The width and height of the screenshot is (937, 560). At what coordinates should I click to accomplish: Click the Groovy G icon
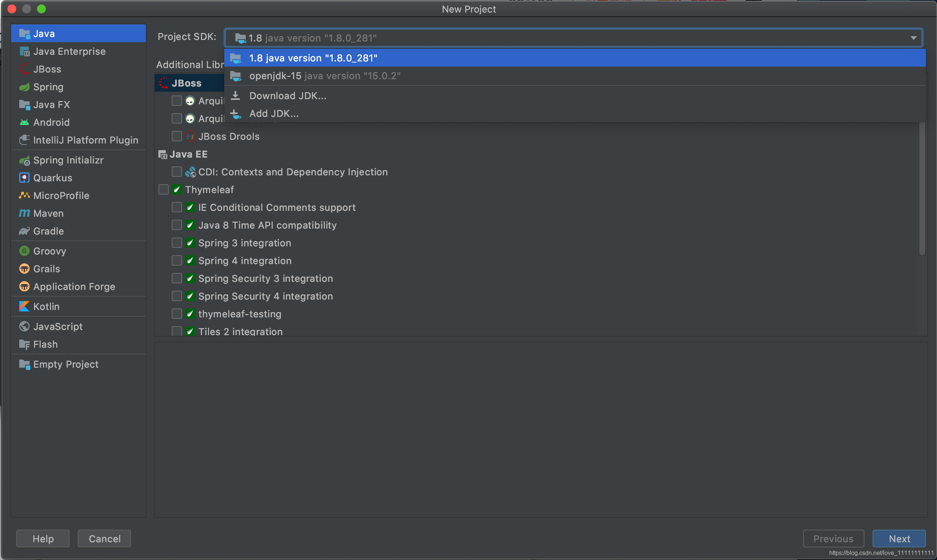[x=24, y=251]
